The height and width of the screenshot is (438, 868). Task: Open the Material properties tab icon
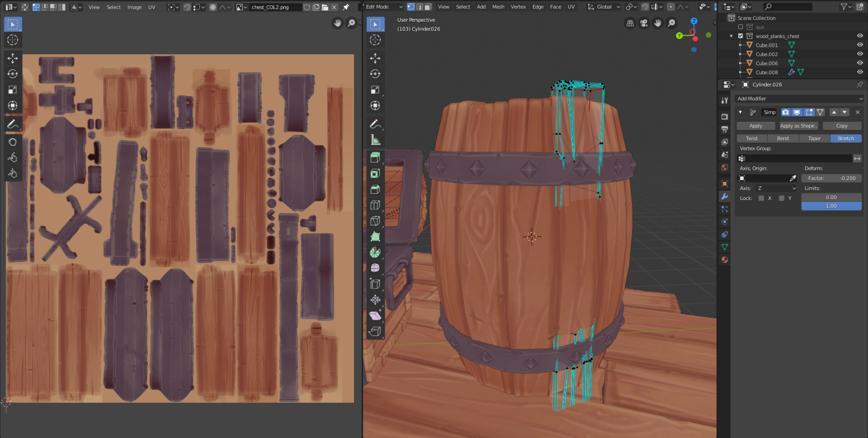point(725,260)
